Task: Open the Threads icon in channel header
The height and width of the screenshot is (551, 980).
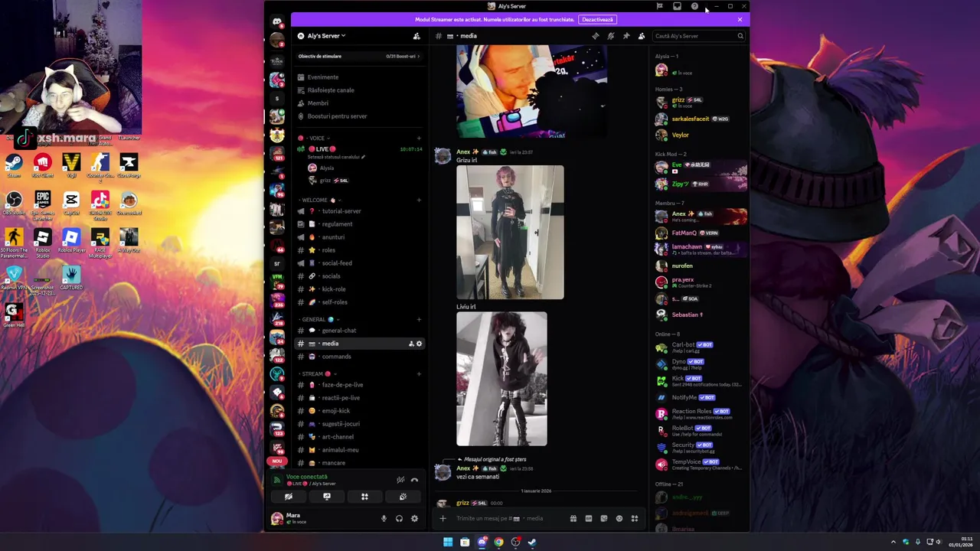Action: pyautogui.click(x=596, y=36)
